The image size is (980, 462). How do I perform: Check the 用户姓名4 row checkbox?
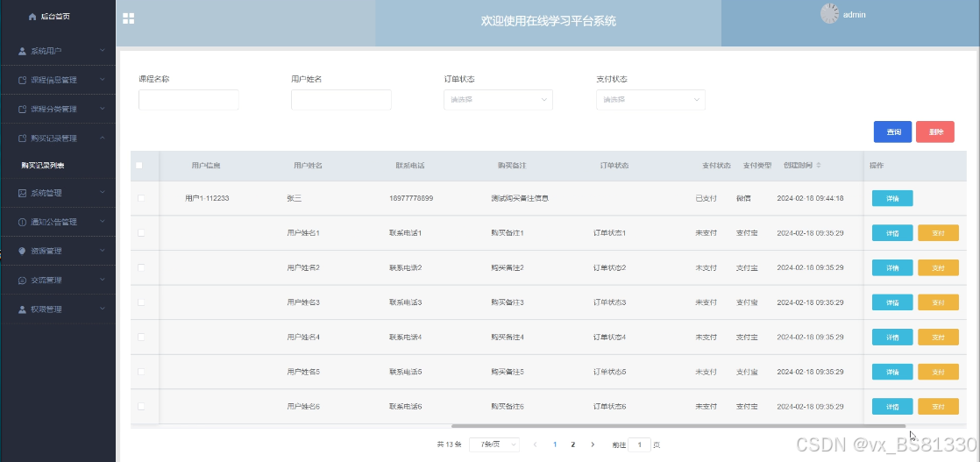tap(141, 337)
